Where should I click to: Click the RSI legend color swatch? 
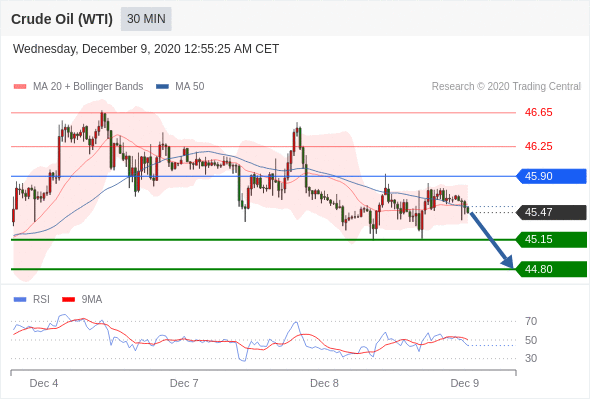[x=20, y=300]
